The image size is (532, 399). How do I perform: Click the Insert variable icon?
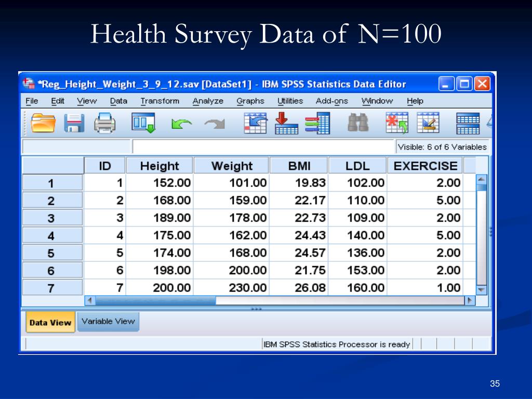(428, 123)
